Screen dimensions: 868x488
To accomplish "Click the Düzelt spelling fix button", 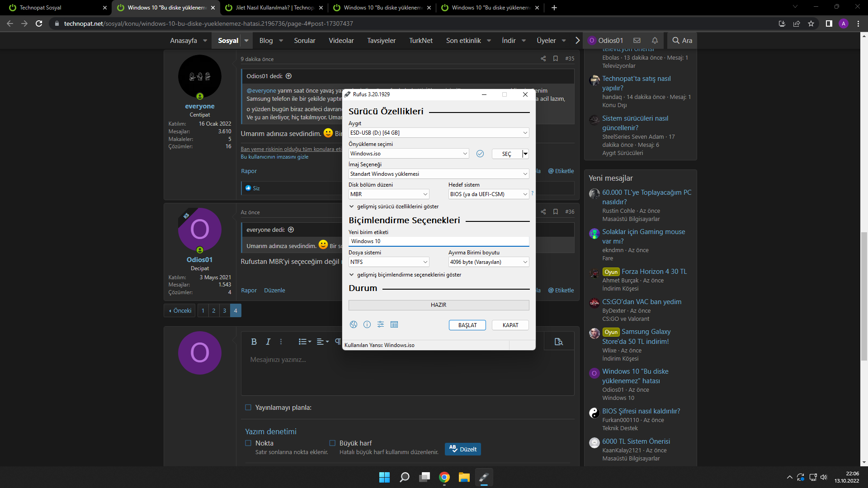I will tap(463, 449).
